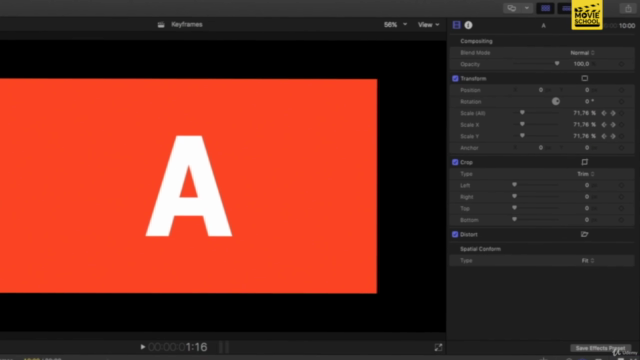Jump to next keyframe on Scale (All)
640x360 pixels.
pyautogui.click(x=613, y=113)
